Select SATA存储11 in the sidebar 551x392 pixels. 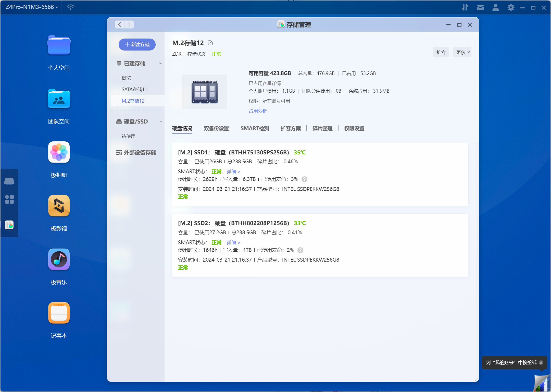point(134,89)
